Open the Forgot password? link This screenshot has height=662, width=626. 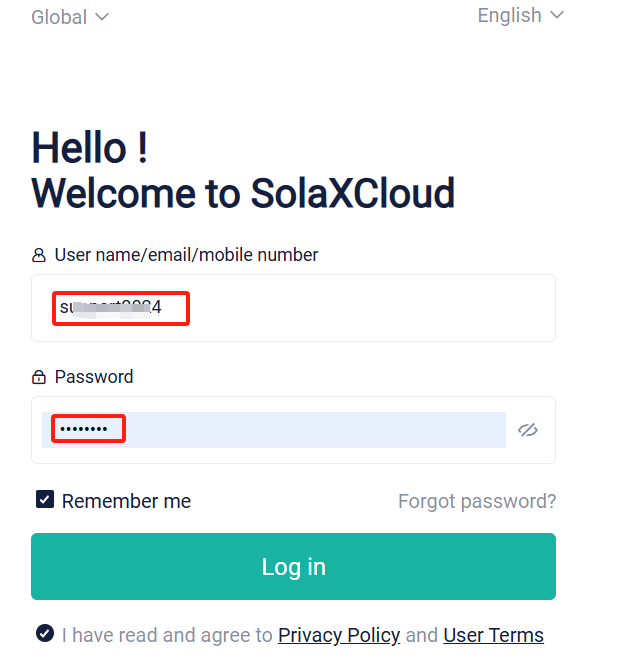477,501
